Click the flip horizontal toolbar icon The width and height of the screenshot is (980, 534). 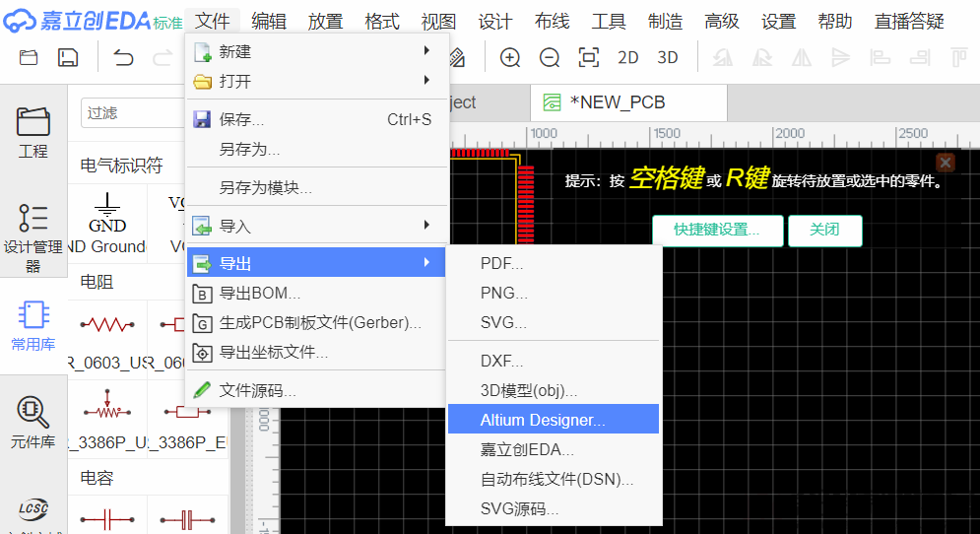point(802,58)
